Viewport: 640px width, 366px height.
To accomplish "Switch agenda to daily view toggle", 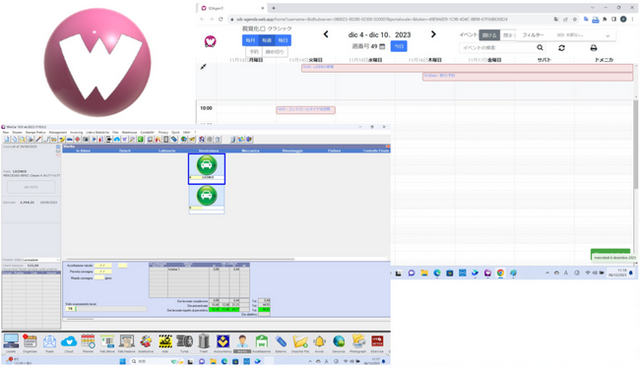I will tap(283, 40).
